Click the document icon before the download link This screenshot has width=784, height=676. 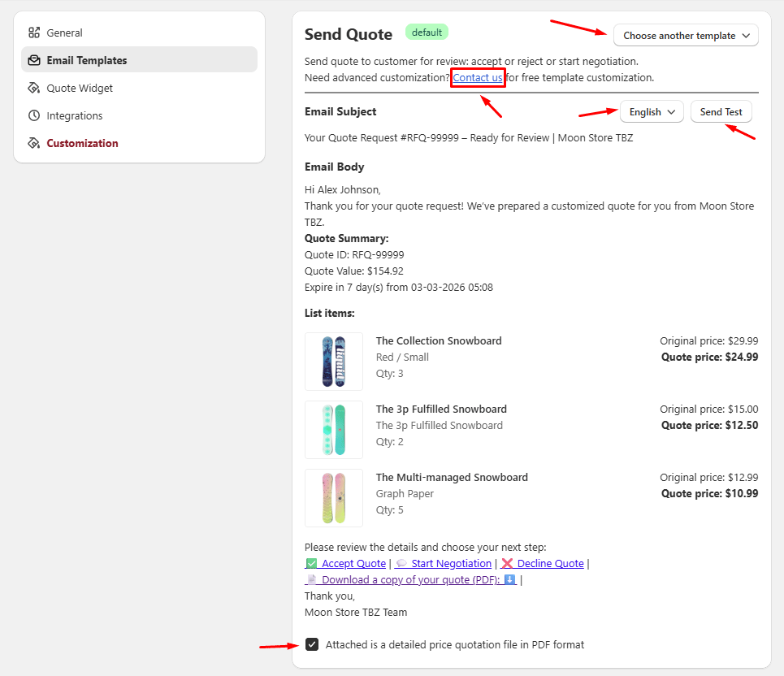[312, 579]
